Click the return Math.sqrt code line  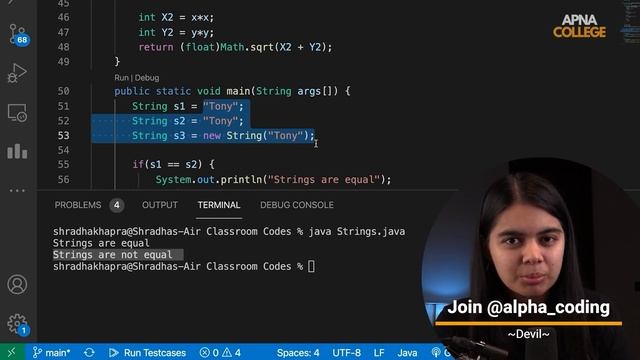pyautogui.click(x=236, y=47)
